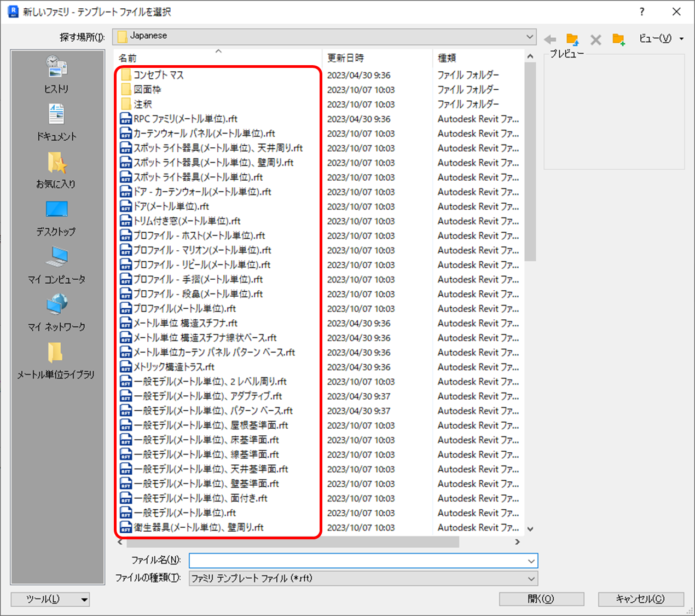Select 一般モデル(メートル単位)、パターン ベース.rft
Screen dimensions: 695x616
click(207, 411)
